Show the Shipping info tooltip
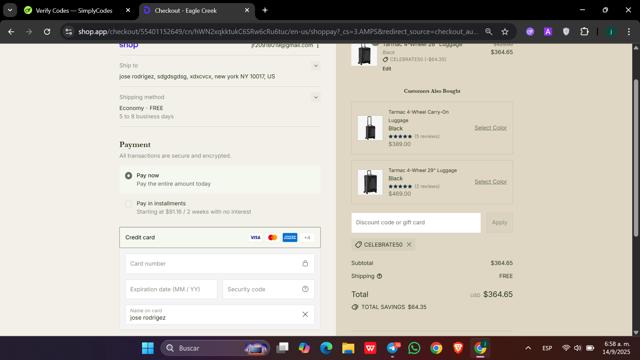The image size is (640, 360). click(x=379, y=276)
